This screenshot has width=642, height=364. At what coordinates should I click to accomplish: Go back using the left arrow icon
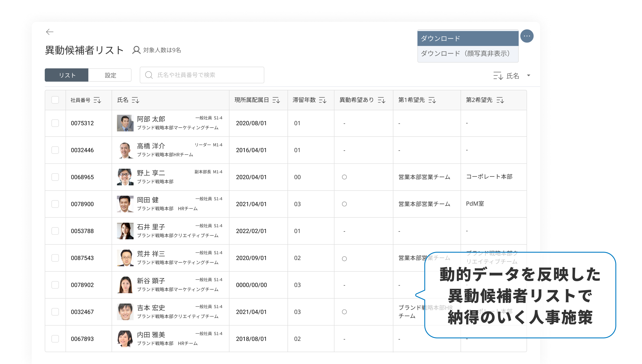50,32
